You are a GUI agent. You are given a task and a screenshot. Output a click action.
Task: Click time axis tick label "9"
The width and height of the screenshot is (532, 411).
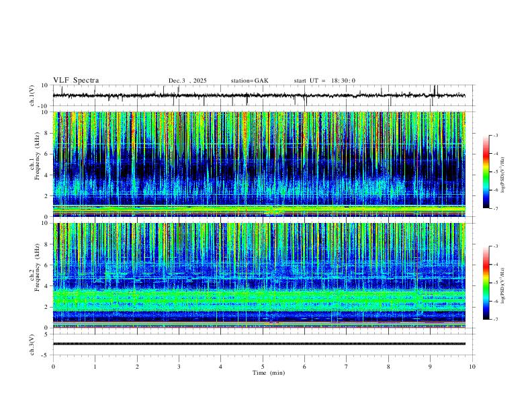430,367
